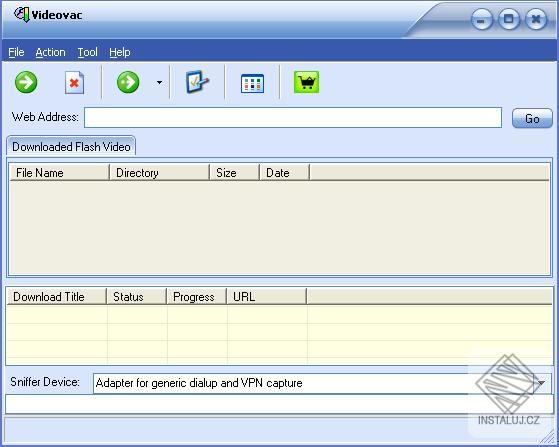Sort by Size column header

234,173
